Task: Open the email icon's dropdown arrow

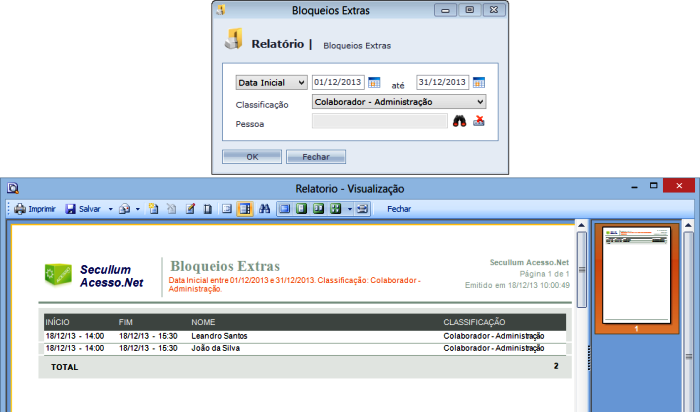Action: coord(138,209)
